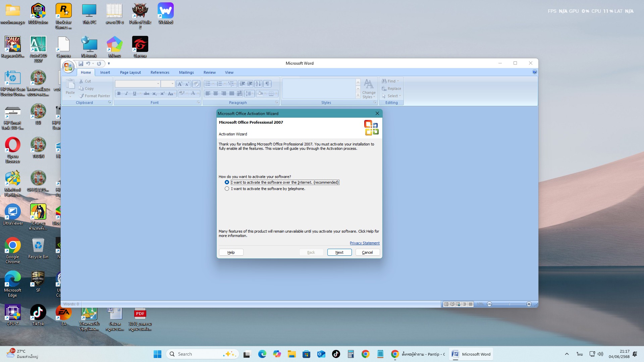
Task: Click Align Text Right button
Action: pyautogui.click(x=224, y=94)
